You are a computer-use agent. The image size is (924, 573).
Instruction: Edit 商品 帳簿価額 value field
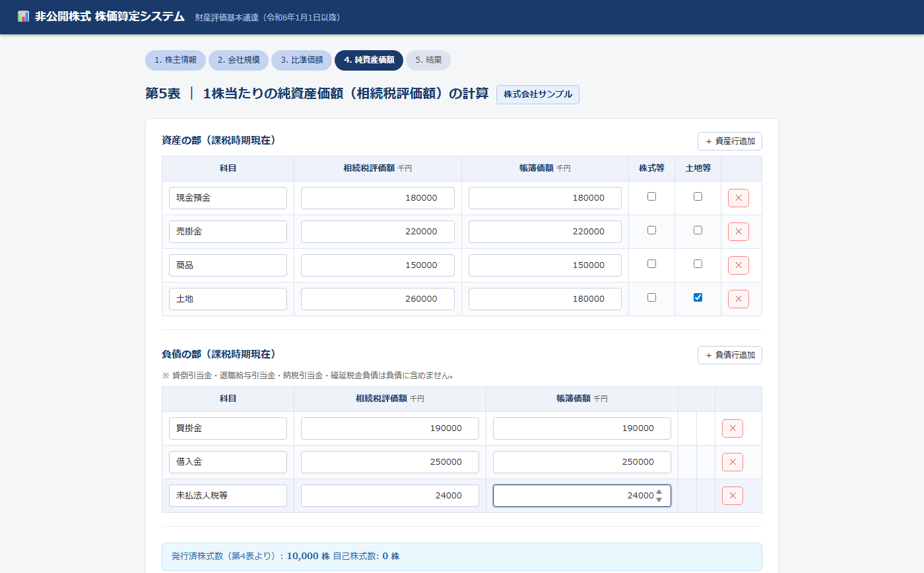pyautogui.click(x=545, y=265)
